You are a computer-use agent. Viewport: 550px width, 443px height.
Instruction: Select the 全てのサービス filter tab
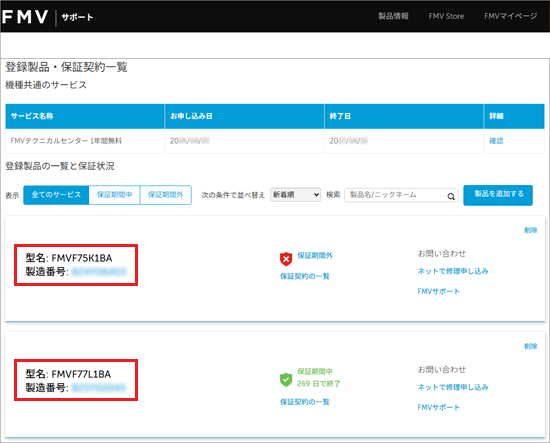click(x=56, y=195)
